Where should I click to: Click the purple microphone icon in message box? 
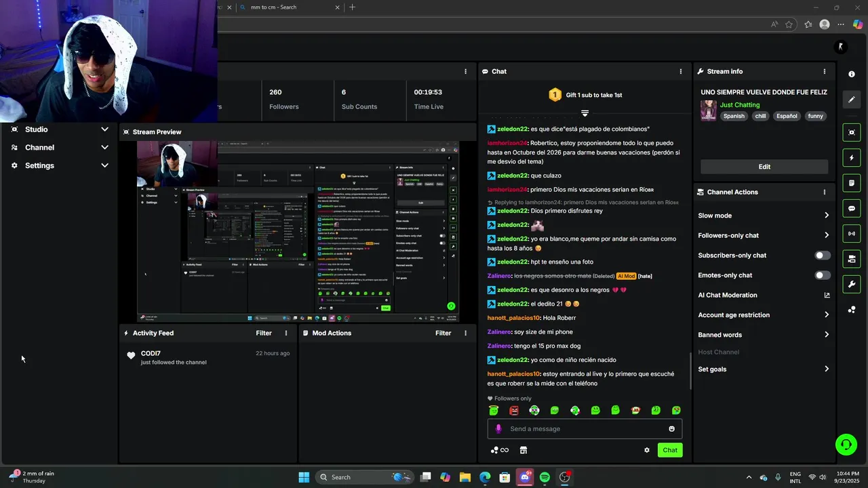498,428
